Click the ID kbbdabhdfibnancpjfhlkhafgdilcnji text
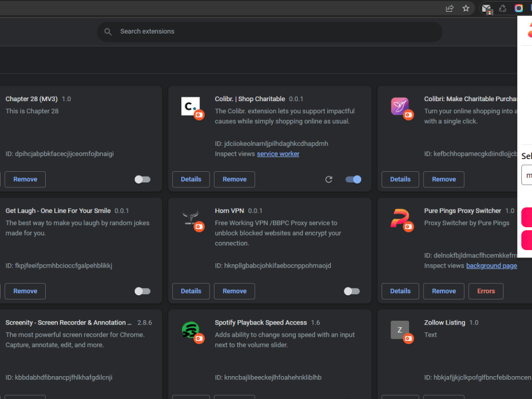The width and height of the screenshot is (532, 399). 59,378
